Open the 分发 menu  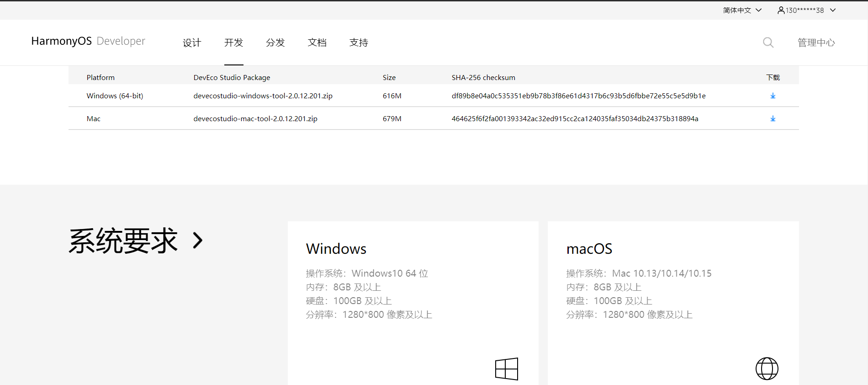pyautogui.click(x=275, y=43)
